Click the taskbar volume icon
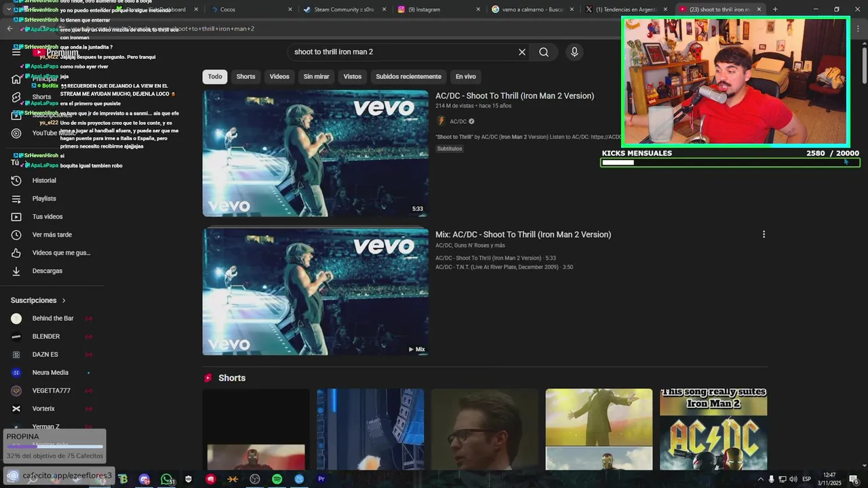The image size is (868, 488). coord(793,479)
